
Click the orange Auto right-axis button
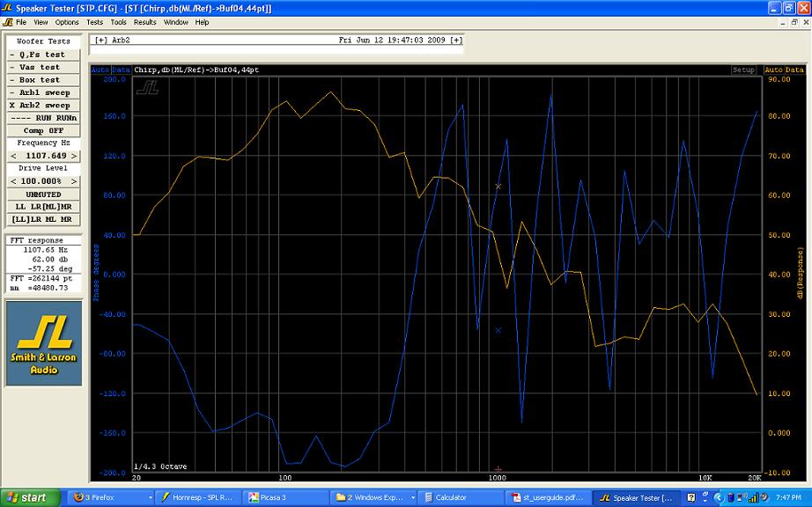[x=773, y=70]
